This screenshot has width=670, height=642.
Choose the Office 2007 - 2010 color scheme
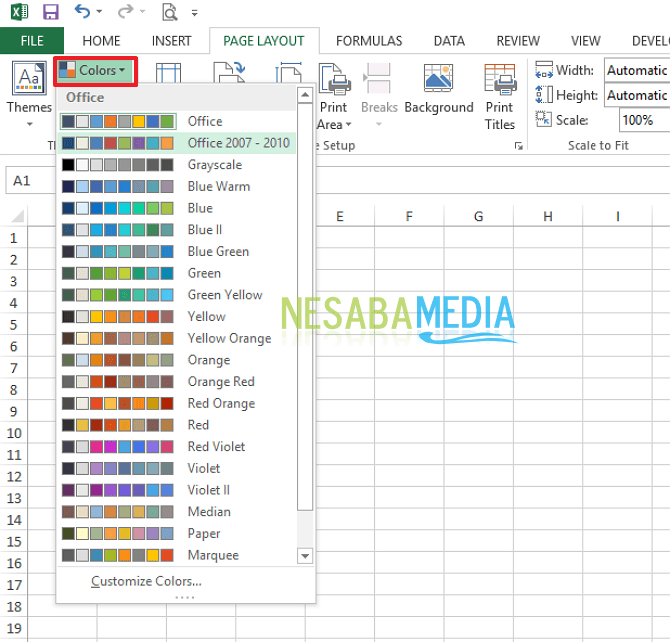(176, 143)
